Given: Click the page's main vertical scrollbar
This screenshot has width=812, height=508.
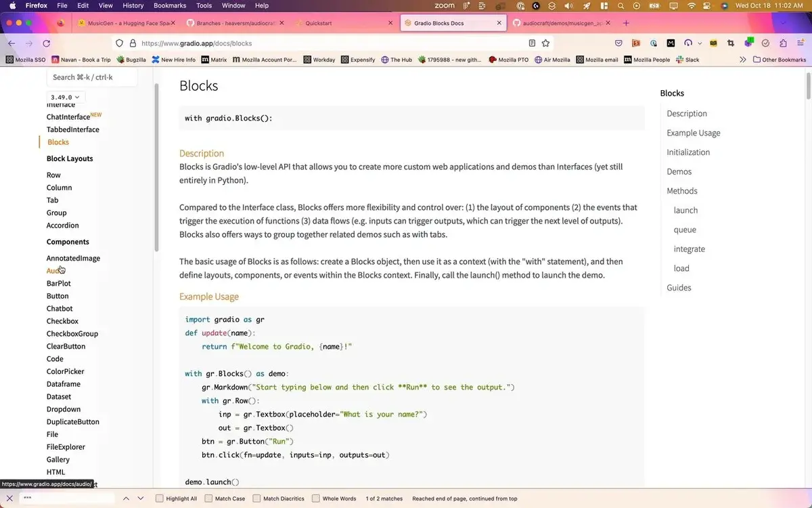Looking at the screenshot, I should pos(808,85).
